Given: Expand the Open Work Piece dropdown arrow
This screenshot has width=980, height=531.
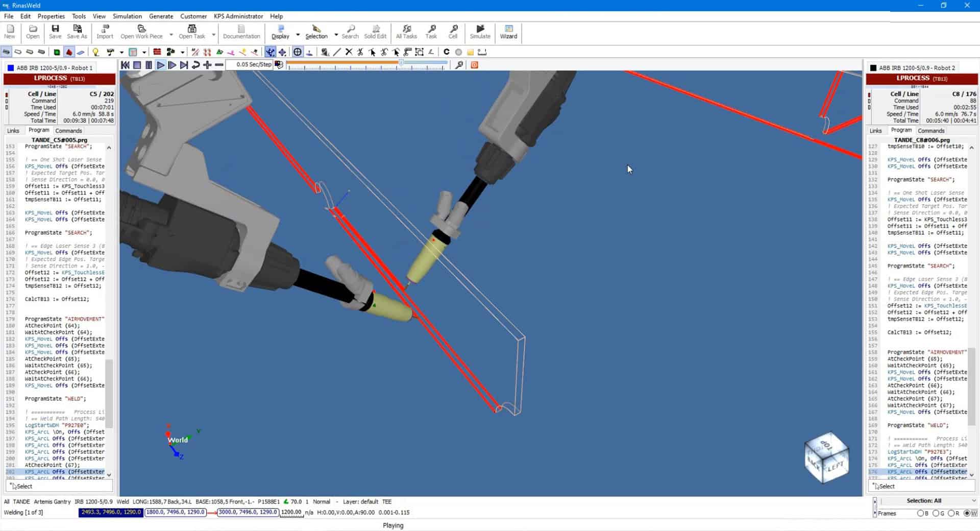Looking at the screenshot, I should pos(171,35).
